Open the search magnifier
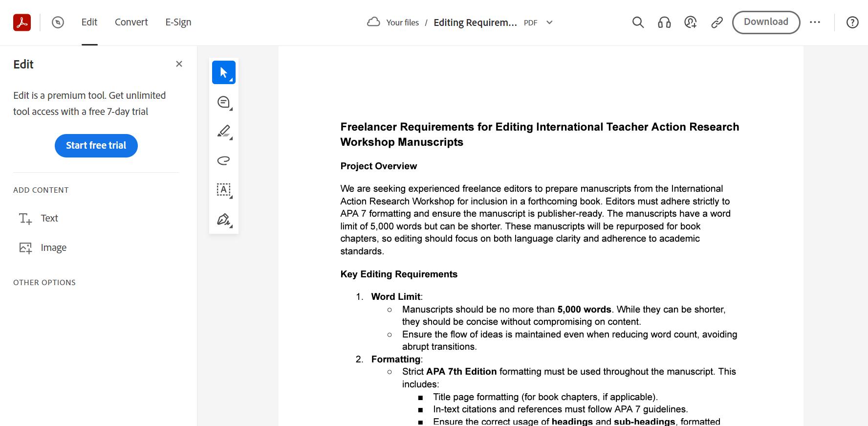This screenshot has height=426, width=868. click(x=638, y=22)
